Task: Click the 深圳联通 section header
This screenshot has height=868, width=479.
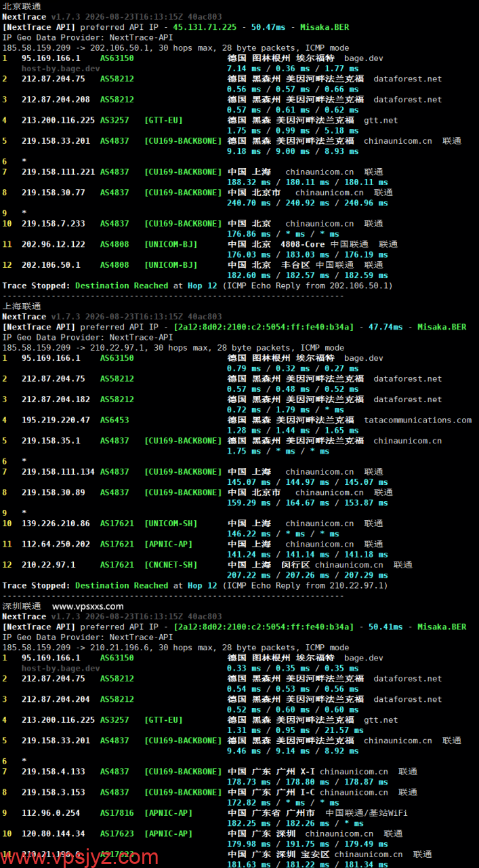Action: point(22,606)
